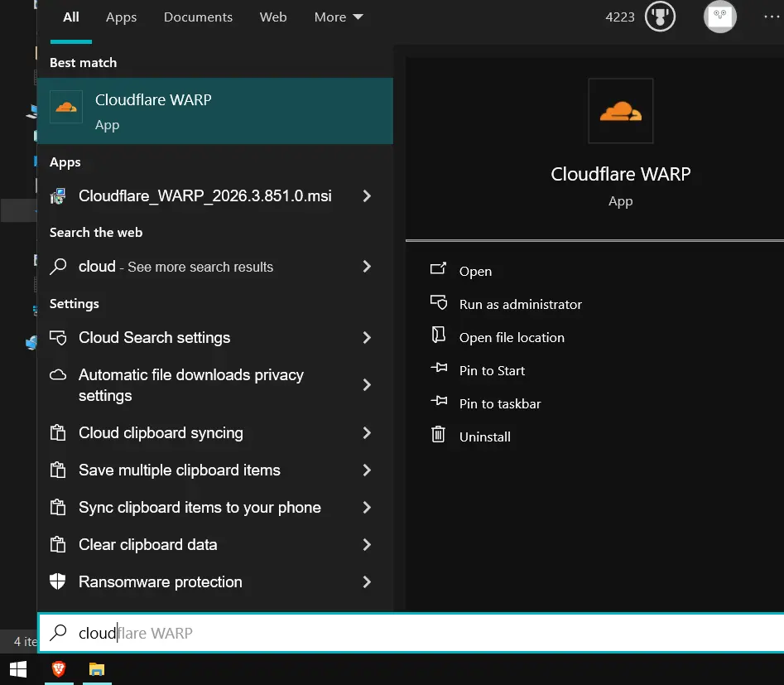
Task: Switch to the Apps search tab
Action: coord(121,17)
